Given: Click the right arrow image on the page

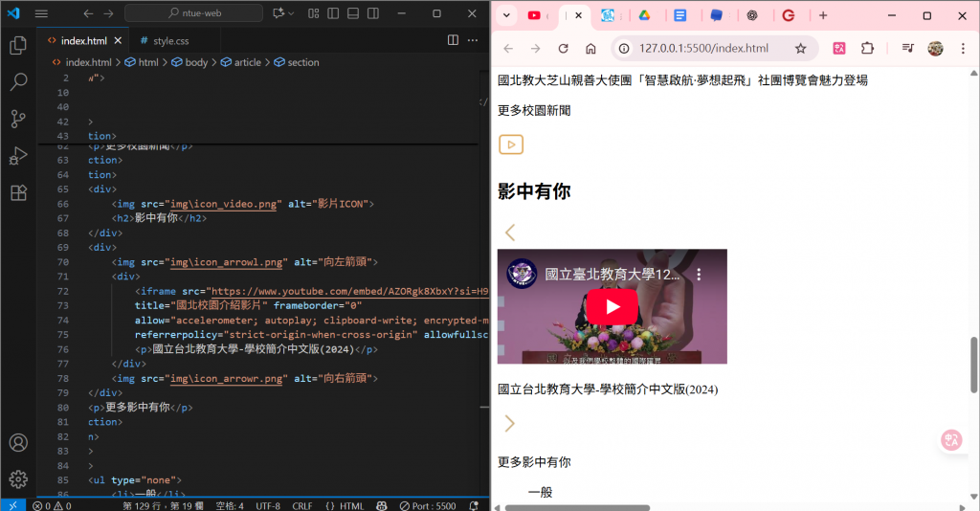Looking at the screenshot, I should pos(510,424).
